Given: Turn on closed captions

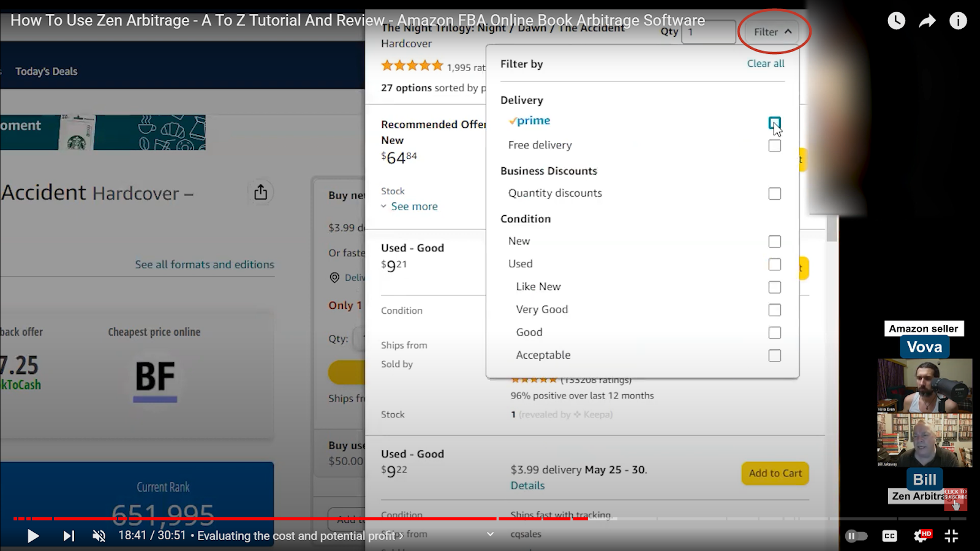Looking at the screenshot, I should pos(889,536).
